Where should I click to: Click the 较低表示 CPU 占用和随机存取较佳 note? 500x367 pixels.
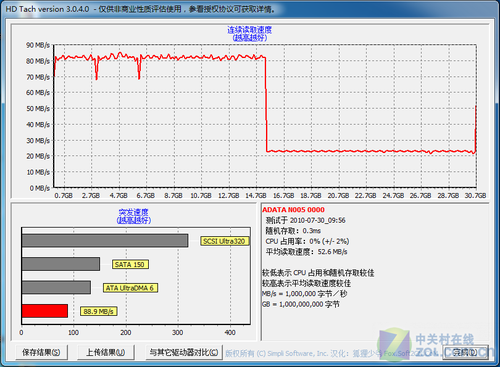point(318,273)
